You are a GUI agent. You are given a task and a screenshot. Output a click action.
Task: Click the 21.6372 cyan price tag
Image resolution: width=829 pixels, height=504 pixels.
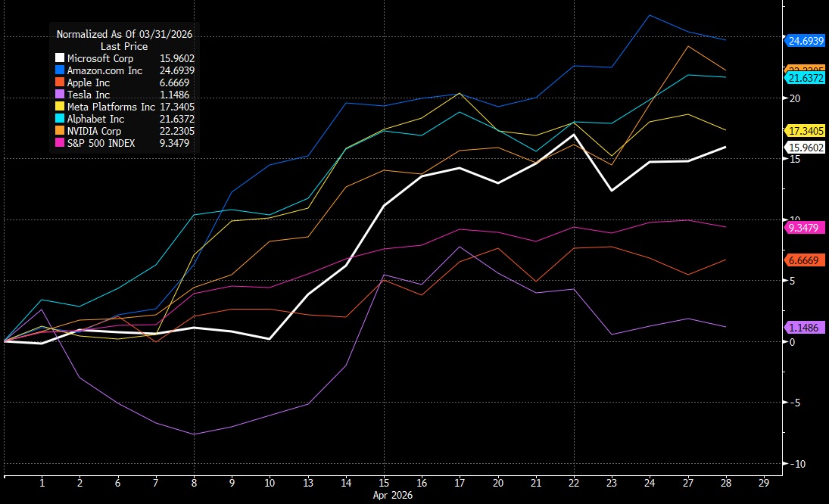805,78
